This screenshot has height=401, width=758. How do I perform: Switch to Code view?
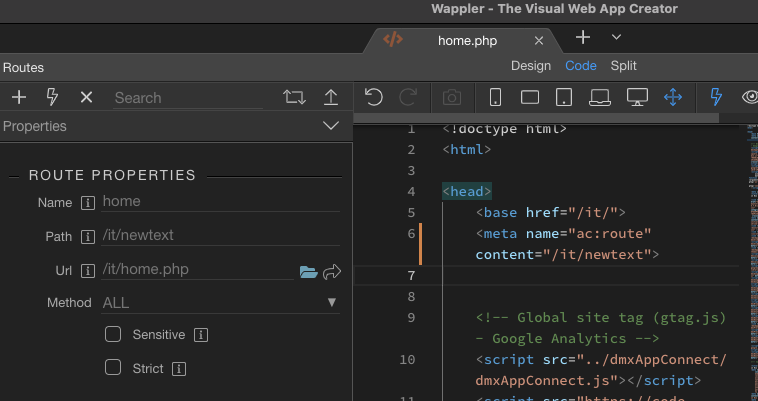tap(581, 66)
